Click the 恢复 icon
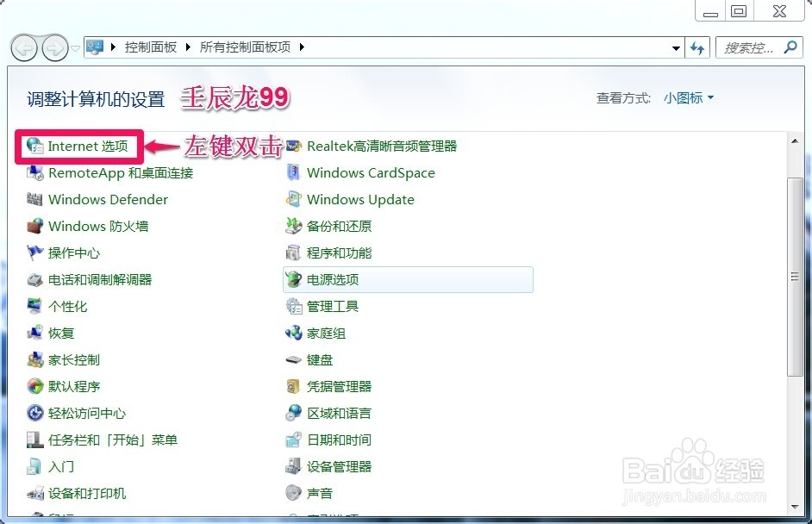812x524 pixels. point(34,333)
